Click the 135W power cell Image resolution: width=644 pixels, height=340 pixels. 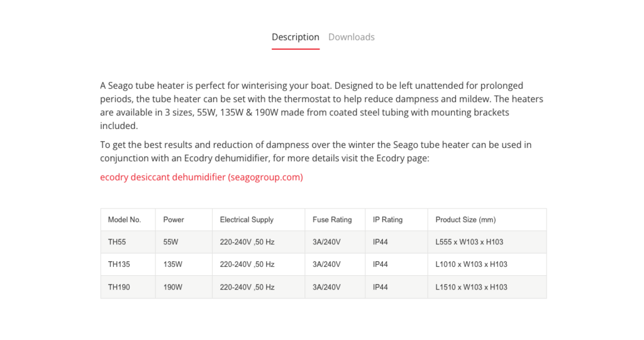(x=184, y=264)
